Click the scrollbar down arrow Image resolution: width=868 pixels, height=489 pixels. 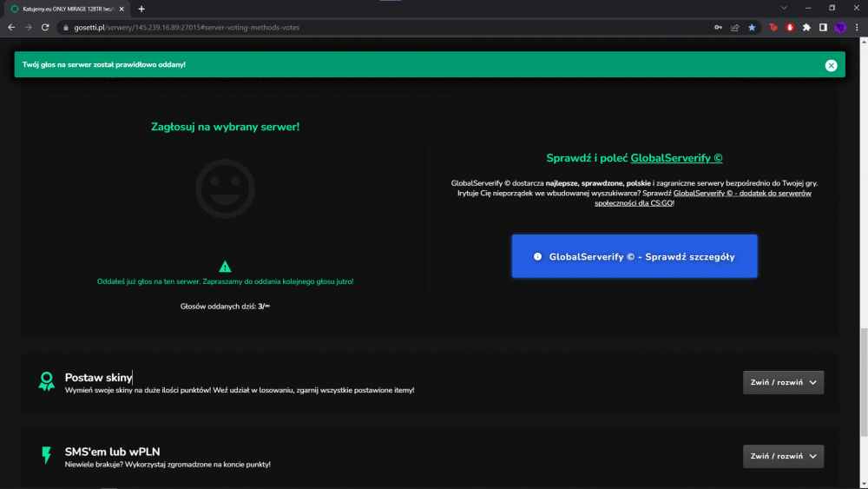[x=864, y=484]
